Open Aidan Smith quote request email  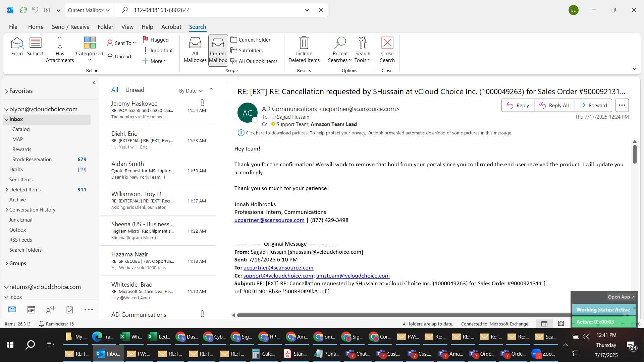(158, 170)
